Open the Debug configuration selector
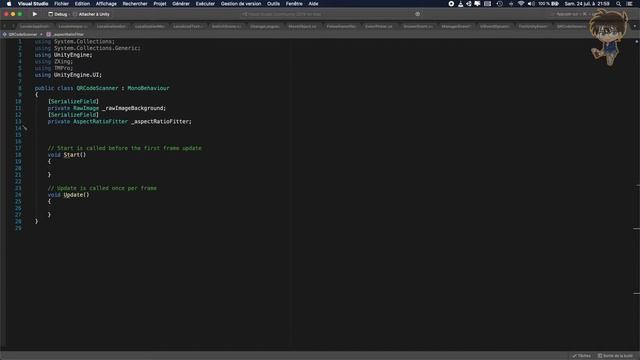The width and height of the screenshot is (640, 360). point(58,14)
